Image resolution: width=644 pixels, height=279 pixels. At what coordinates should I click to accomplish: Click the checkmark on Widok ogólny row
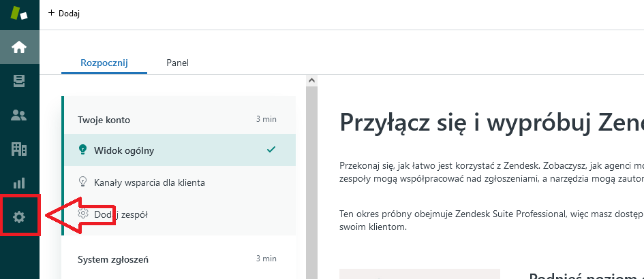pos(271,150)
